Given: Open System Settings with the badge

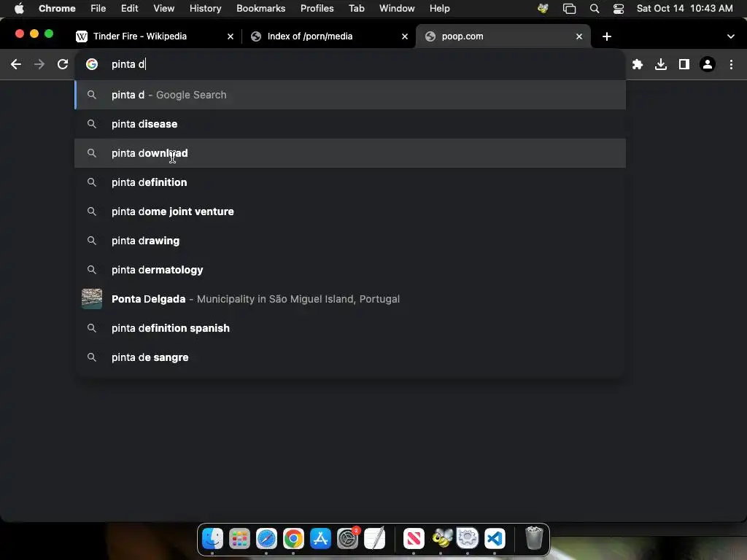Looking at the screenshot, I should 347,539.
